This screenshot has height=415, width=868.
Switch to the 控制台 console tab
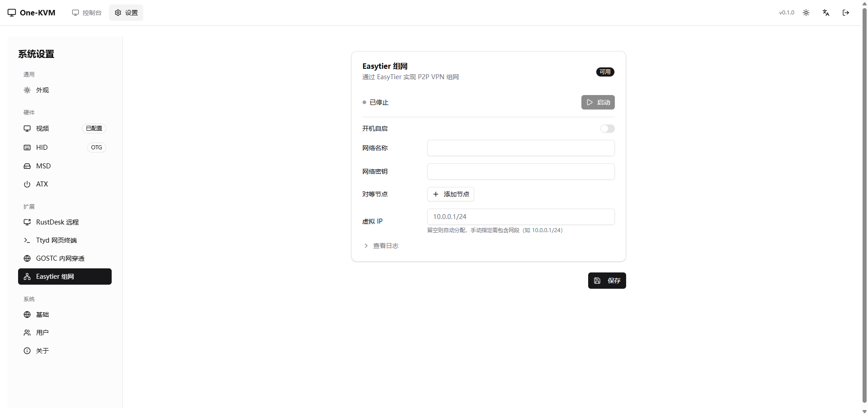coord(87,13)
